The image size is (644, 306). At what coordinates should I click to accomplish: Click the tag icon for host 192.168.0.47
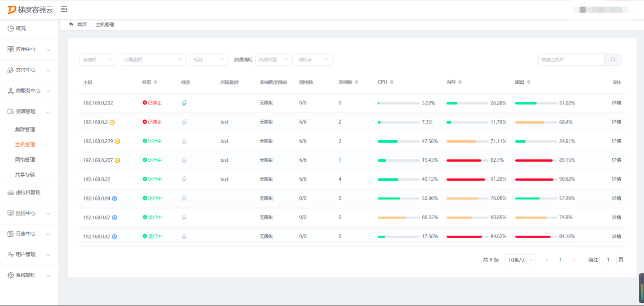[x=184, y=237]
